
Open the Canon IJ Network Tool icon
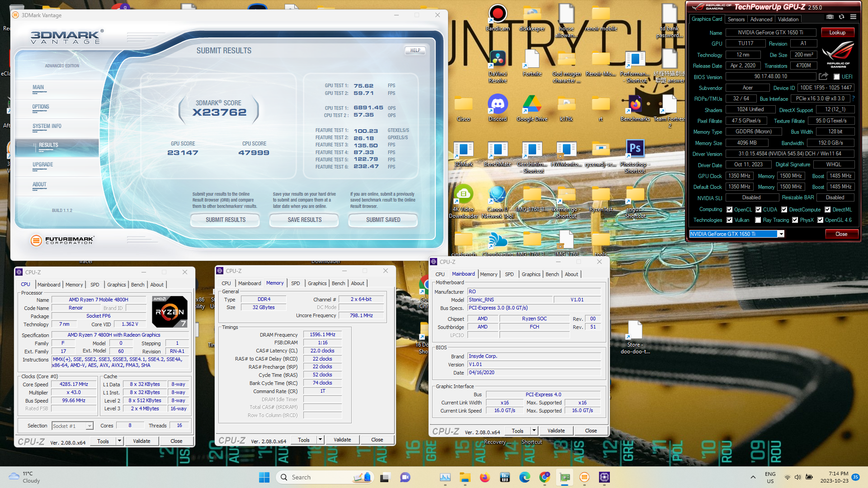click(498, 202)
